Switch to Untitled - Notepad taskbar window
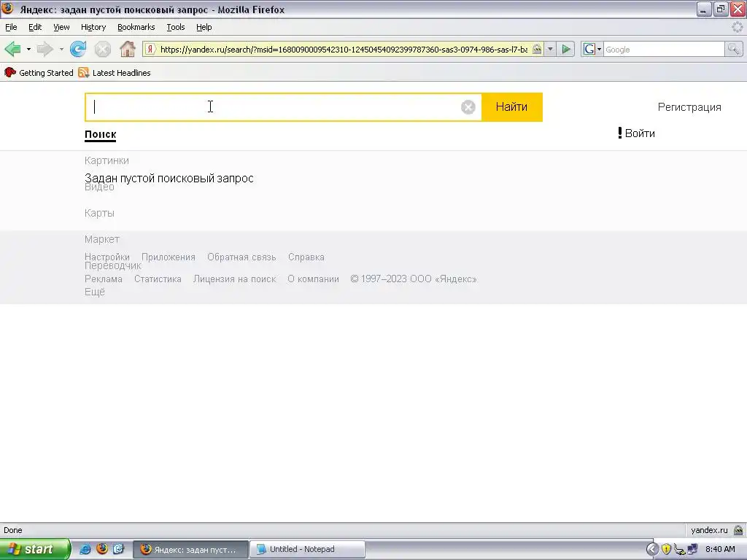This screenshot has width=747, height=560. coord(307,549)
